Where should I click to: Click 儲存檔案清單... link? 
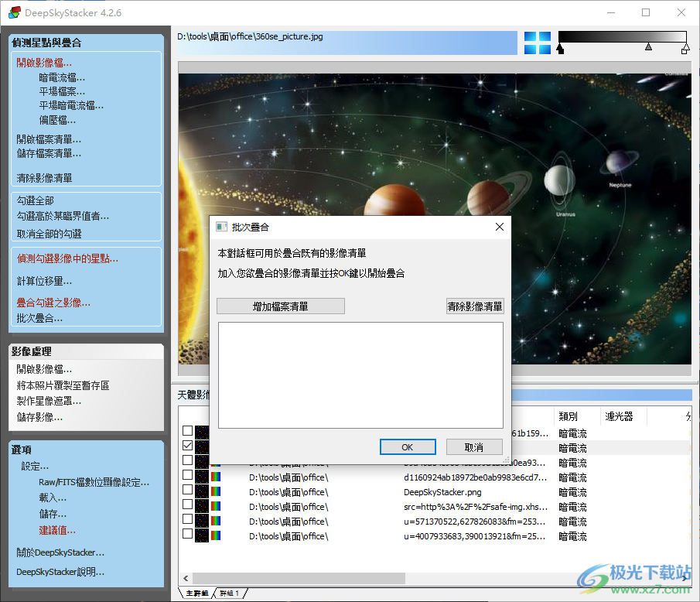pyautogui.click(x=49, y=154)
